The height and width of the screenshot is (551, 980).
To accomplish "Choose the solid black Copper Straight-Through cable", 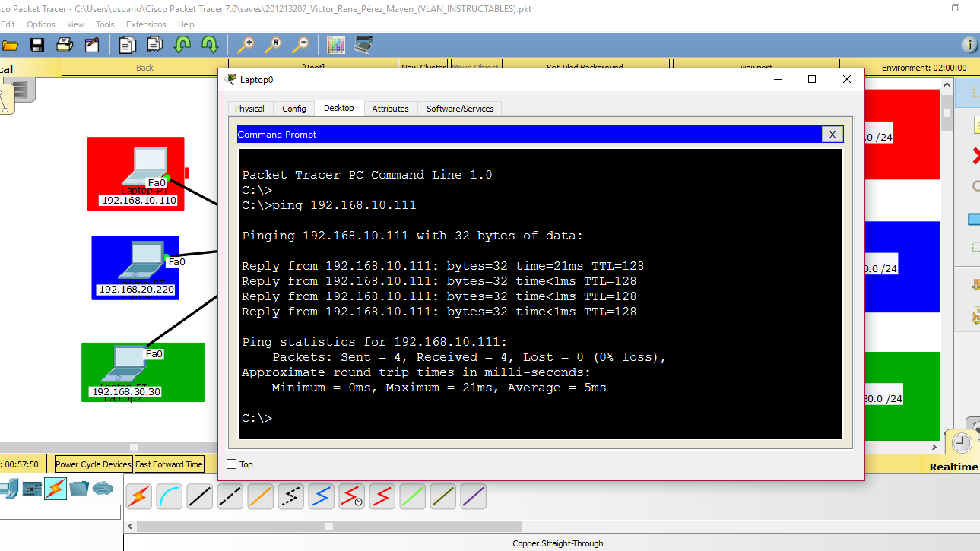I will (x=200, y=497).
